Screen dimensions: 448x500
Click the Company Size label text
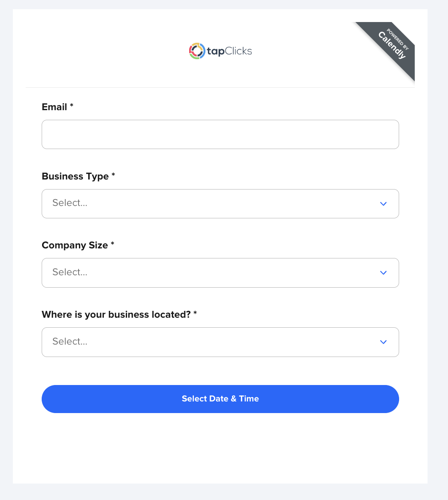tap(75, 245)
